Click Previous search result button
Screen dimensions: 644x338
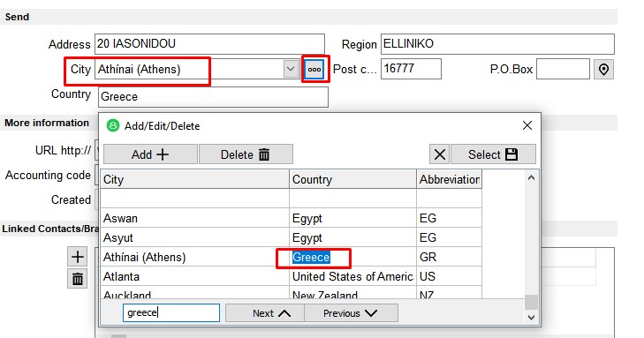pos(351,313)
